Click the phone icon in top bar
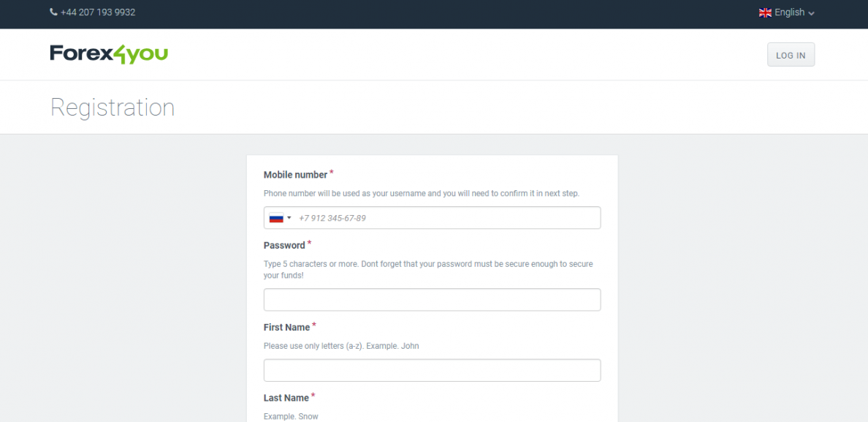Viewport: 868px width, 422px height. coord(53,12)
